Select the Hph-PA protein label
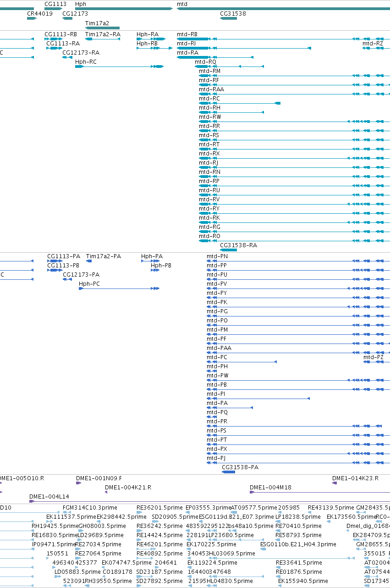Screen dimensions: 390x588 tap(152, 256)
